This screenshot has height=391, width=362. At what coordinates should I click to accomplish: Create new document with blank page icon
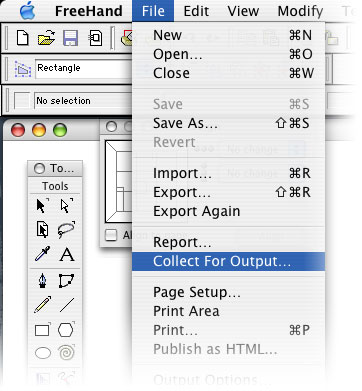coord(23,38)
